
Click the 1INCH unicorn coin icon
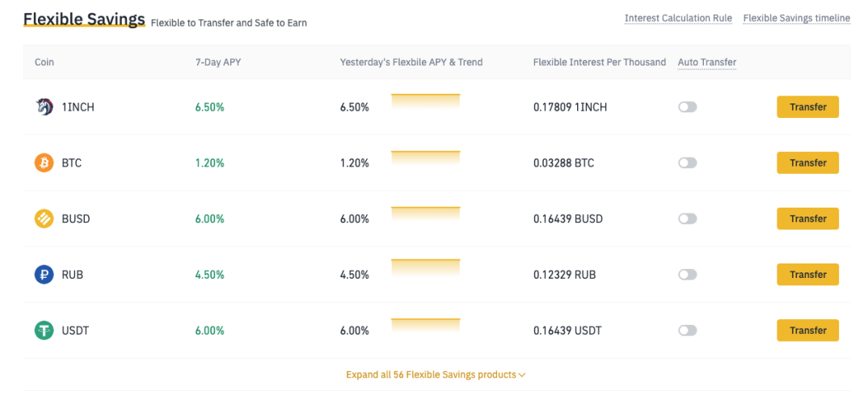[x=44, y=107]
